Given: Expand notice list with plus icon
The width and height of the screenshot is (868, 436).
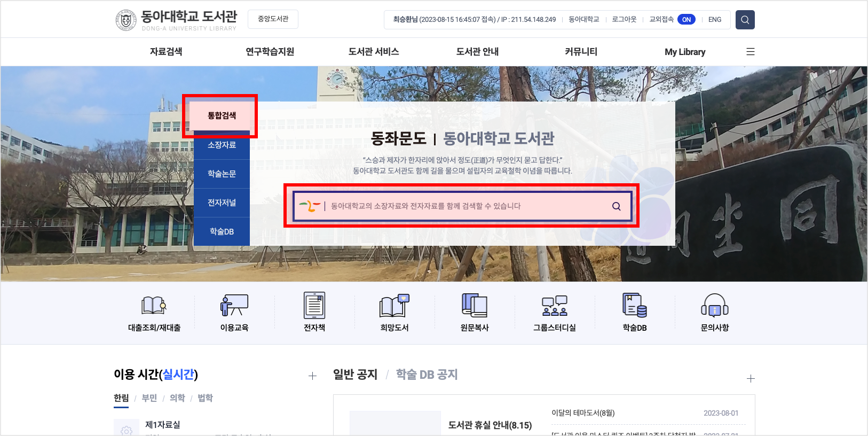Looking at the screenshot, I should coord(751,379).
